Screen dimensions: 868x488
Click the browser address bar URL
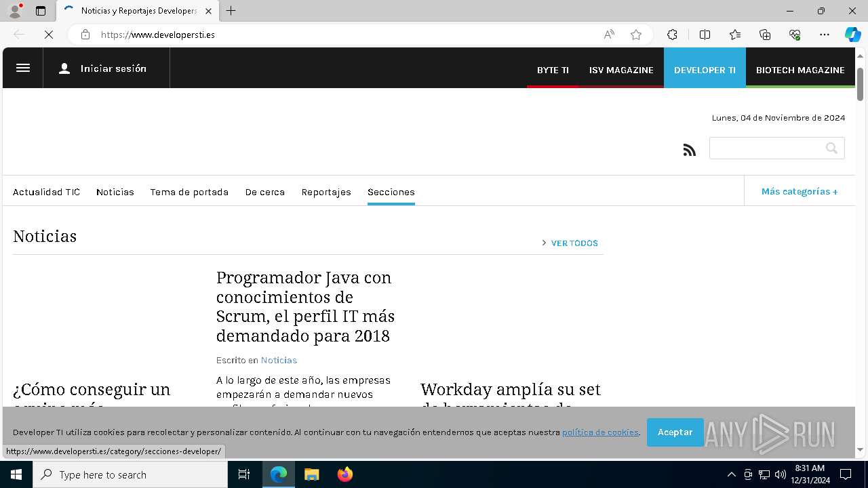click(158, 35)
